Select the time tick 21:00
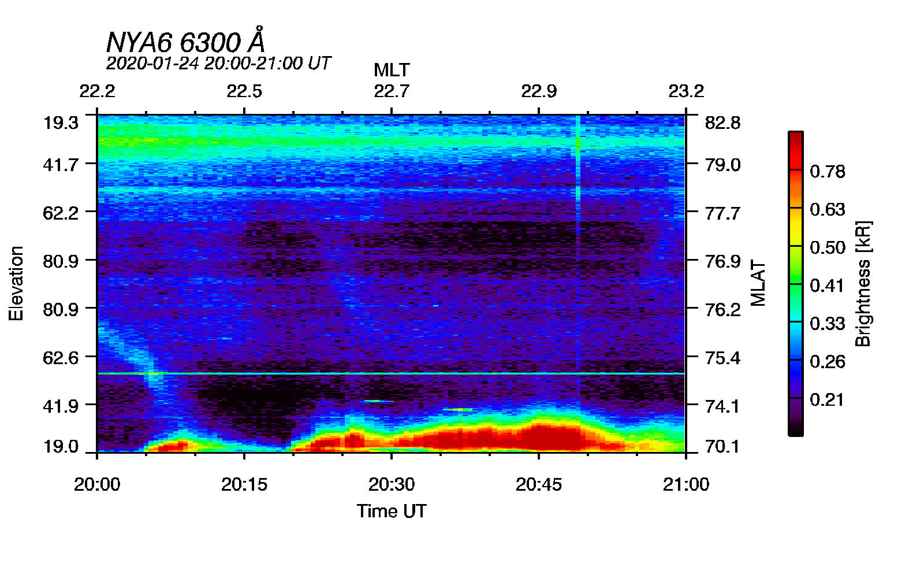 click(686, 484)
